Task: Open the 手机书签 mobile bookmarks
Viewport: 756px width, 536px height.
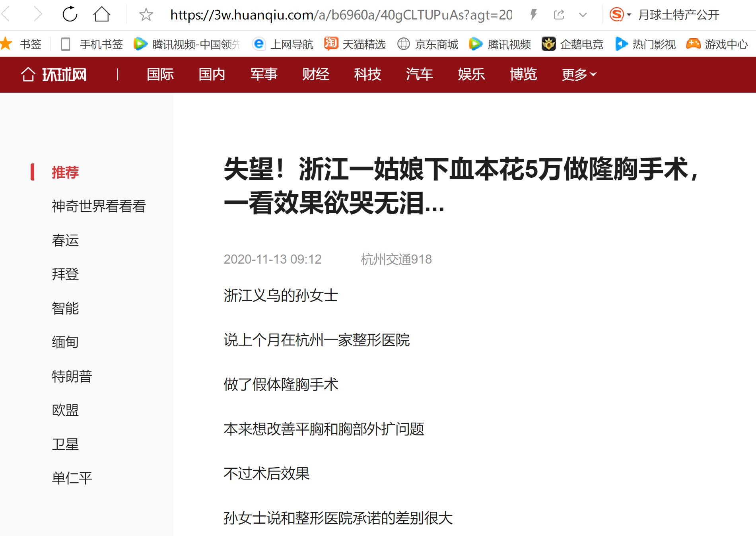Action: coord(92,44)
